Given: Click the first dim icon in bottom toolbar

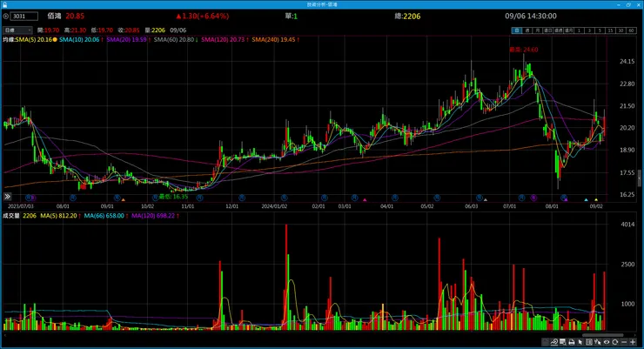Looking at the screenshot, I should point(545,342).
